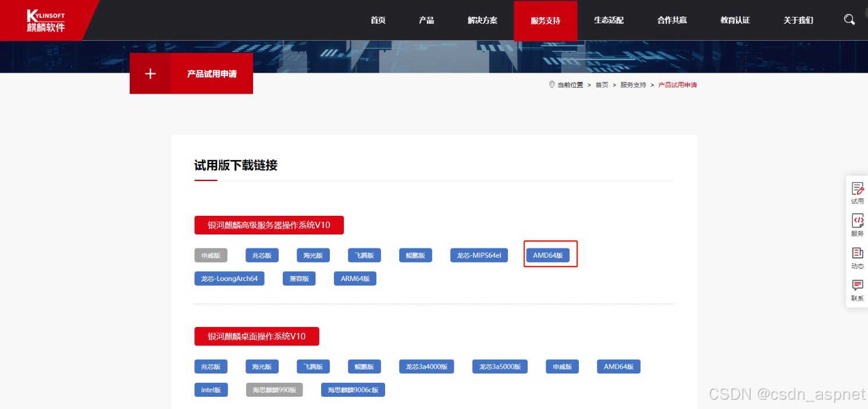Click the Kylinsoft logo in header

45,20
